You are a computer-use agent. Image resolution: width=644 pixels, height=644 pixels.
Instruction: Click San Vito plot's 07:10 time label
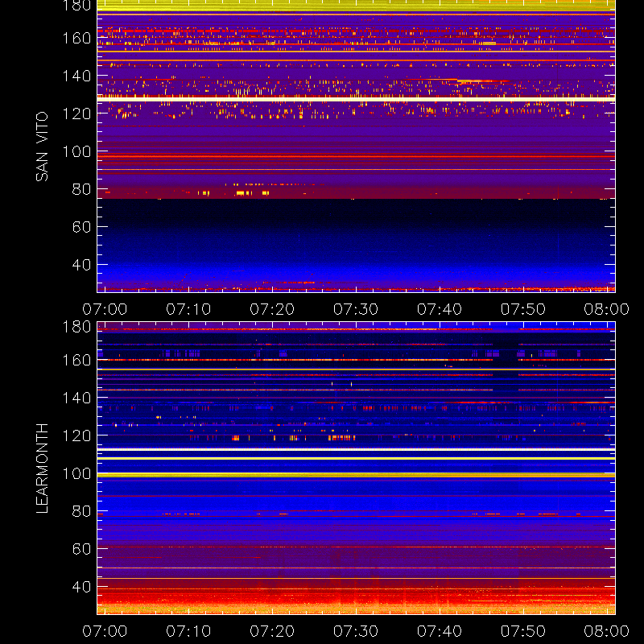point(188,309)
